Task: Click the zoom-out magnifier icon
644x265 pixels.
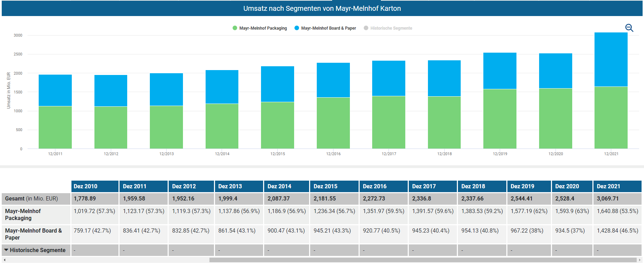Action: click(629, 28)
